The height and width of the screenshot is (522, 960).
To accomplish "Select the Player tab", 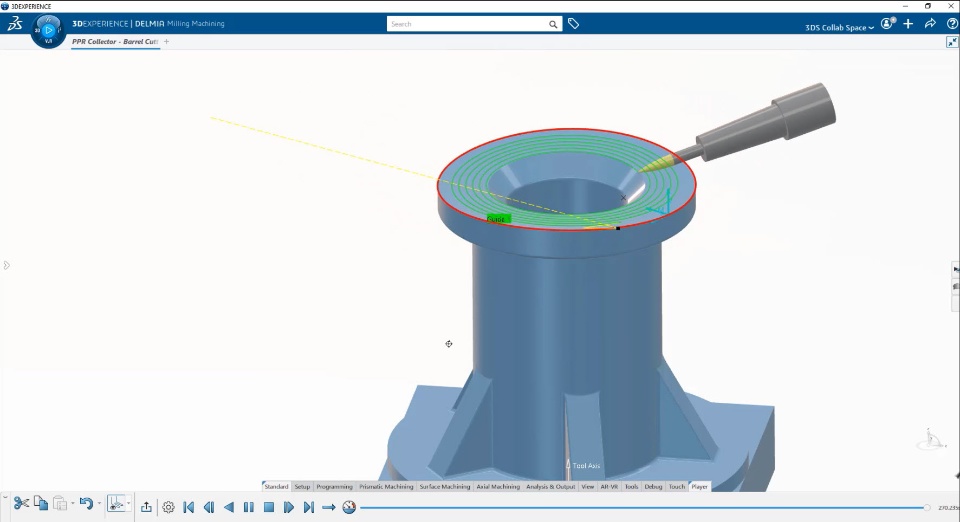I will [699, 487].
